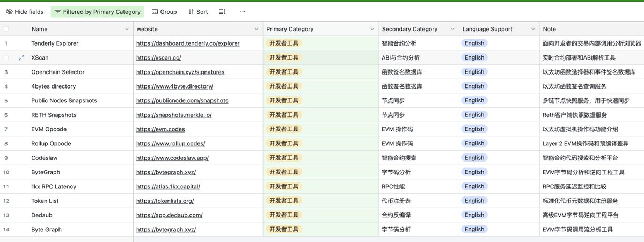This screenshot has width=644, height=242.
Task: Open the openchain.xyz/signatures link
Action: point(180,72)
